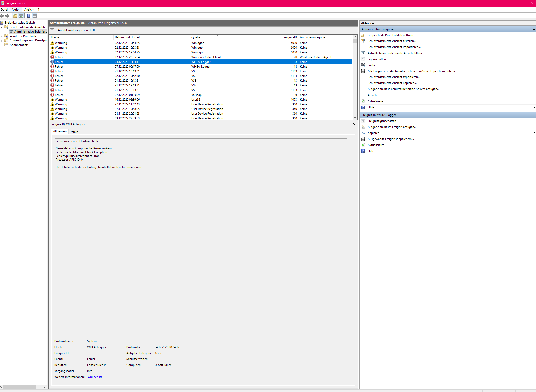Click Benutzerdefinierte Ansicht importieren...
Screen dimensions: 536x392
[394, 47]
